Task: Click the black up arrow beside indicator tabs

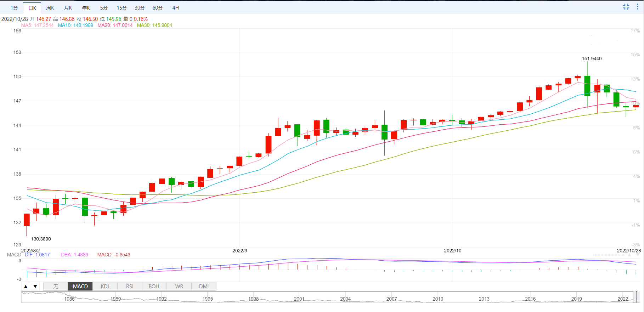Action: pos(26,287)
